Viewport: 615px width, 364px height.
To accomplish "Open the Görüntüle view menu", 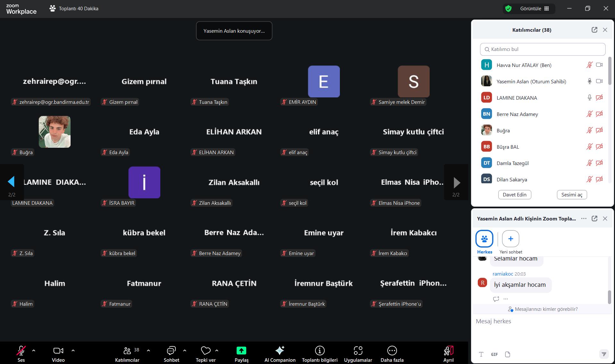I will (x=534, y=9).
